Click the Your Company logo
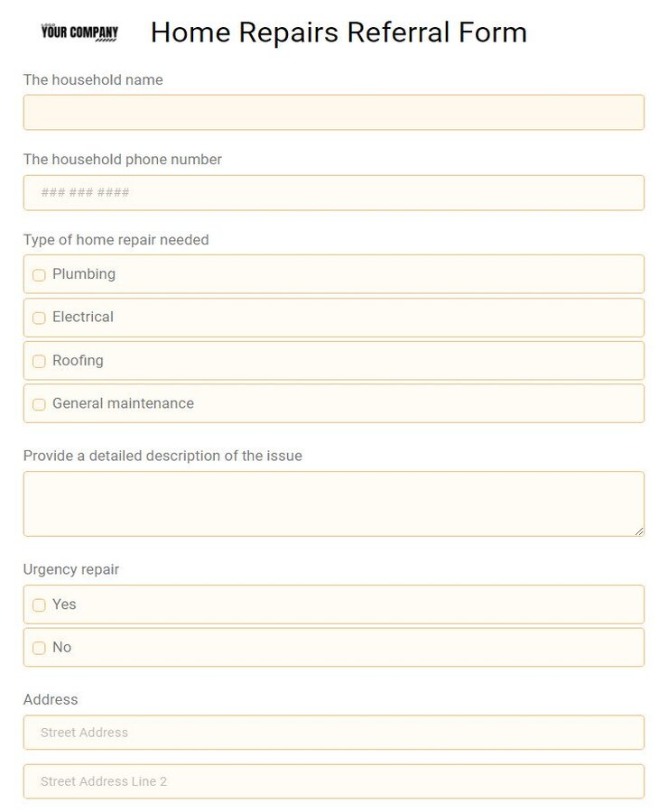The image size is (668, 812). pos(78,32)
